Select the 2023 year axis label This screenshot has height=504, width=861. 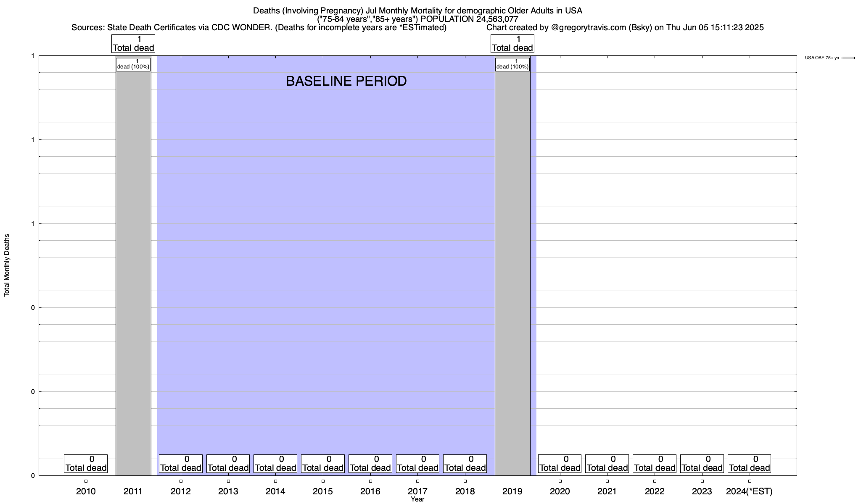tap(702, 491)
